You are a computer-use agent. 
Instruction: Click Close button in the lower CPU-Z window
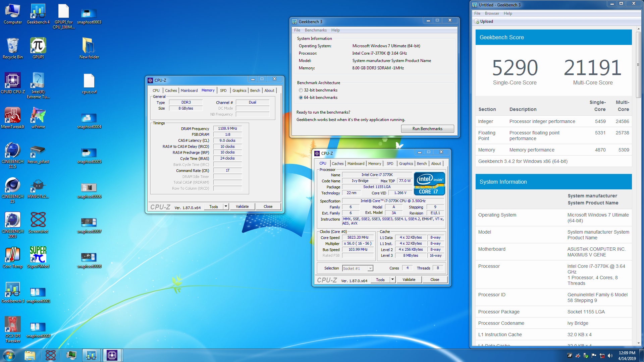coord(435,280)
